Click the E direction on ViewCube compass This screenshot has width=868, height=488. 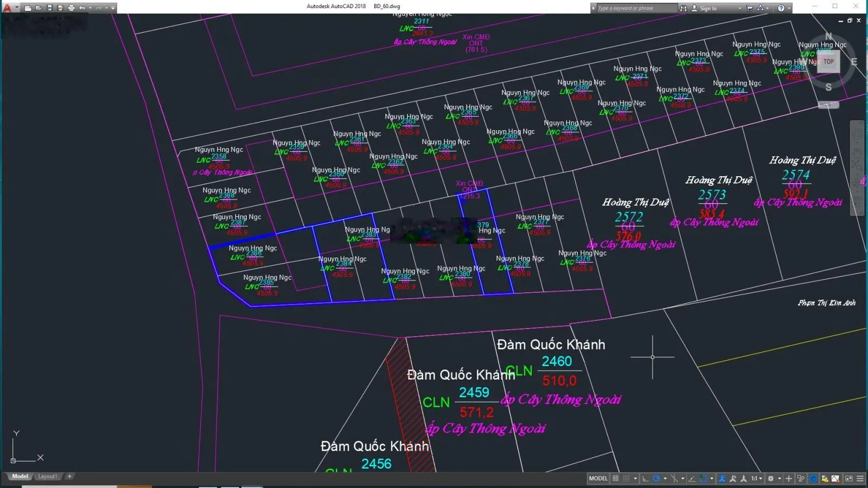click(854, 62)
